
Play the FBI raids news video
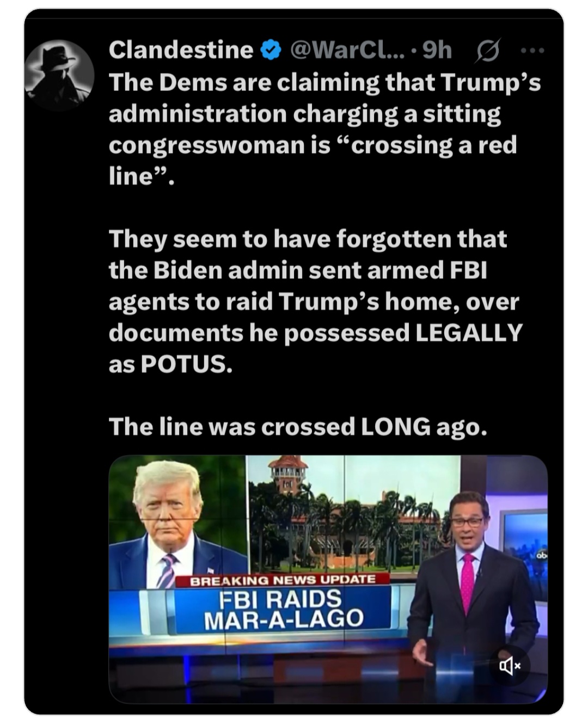point(328,579)
